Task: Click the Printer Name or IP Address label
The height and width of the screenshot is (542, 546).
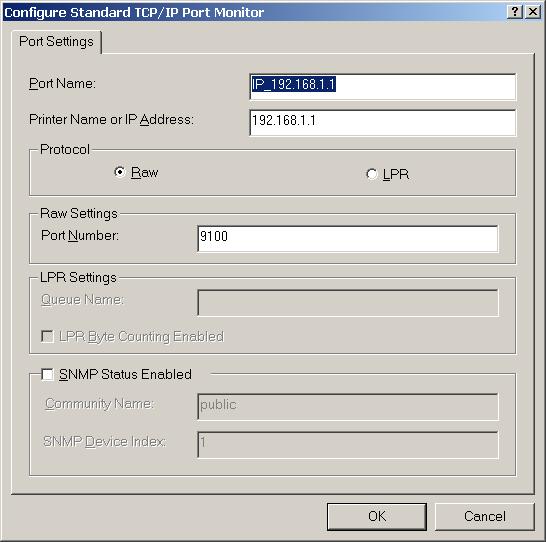Action: click(x=111, y=120)
